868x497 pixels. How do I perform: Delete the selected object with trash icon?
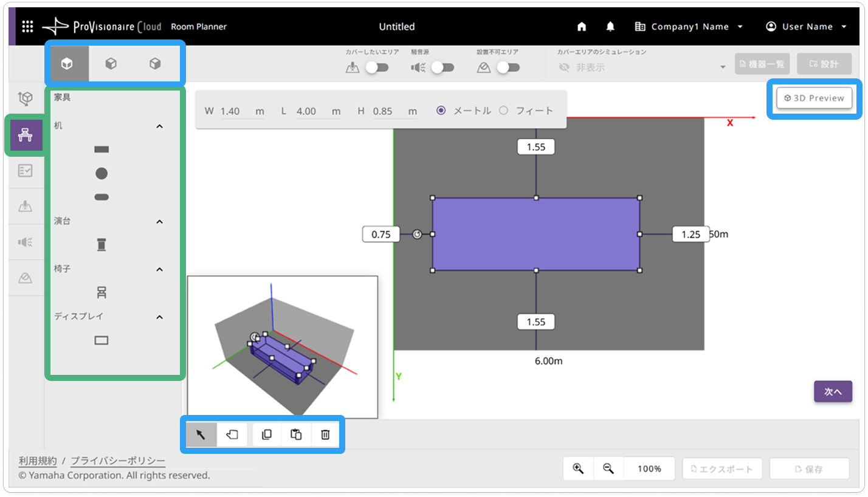click(x=325, y=434)
